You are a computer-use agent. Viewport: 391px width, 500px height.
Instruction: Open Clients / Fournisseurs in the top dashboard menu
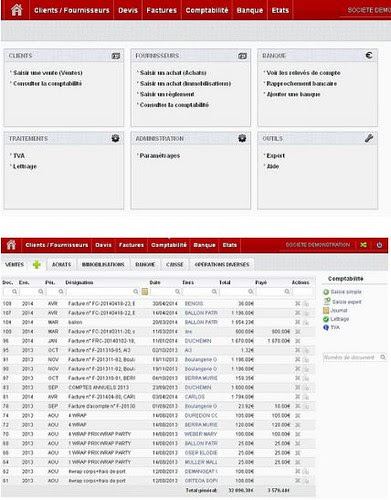(72, 10)
